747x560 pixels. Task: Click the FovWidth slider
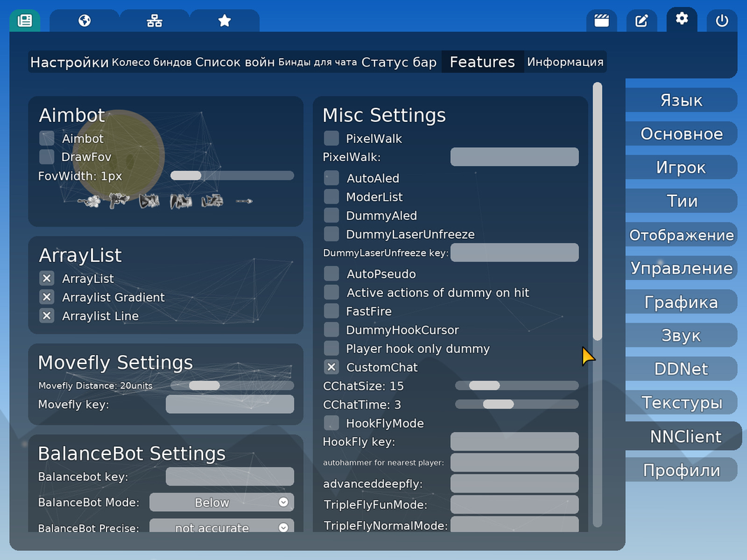click(232, 176)
